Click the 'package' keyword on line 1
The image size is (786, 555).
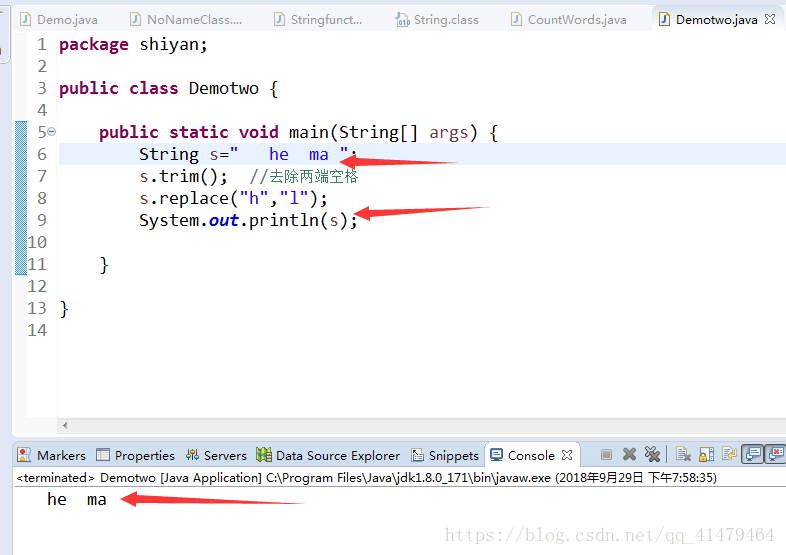pyautogui.click(x=94, y=45)
